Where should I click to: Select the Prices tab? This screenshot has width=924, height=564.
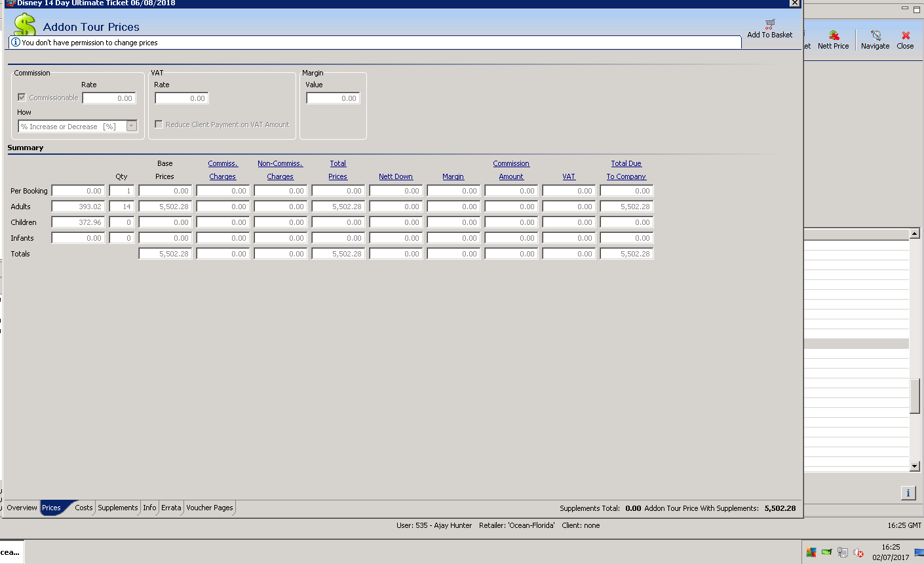coord(51,508)
